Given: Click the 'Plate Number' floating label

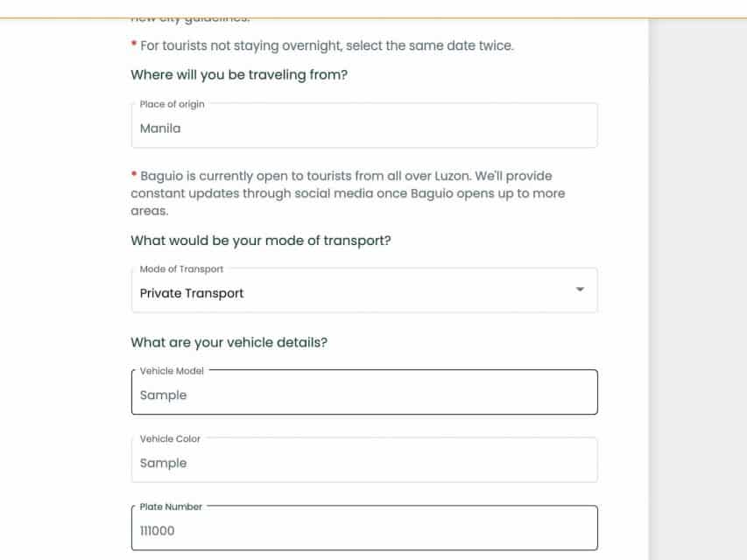Looking at the screenshot, I should coord(171,507).
